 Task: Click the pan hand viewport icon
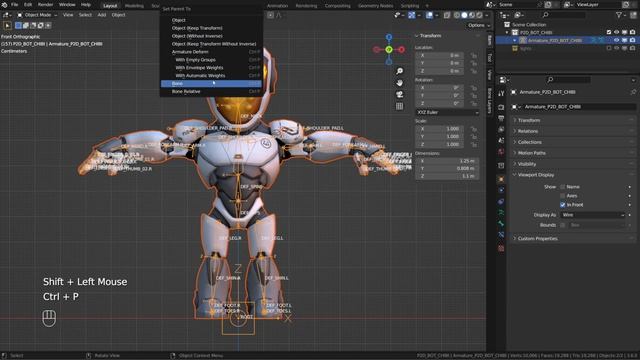pyautogui.click(x=400, y=83)
